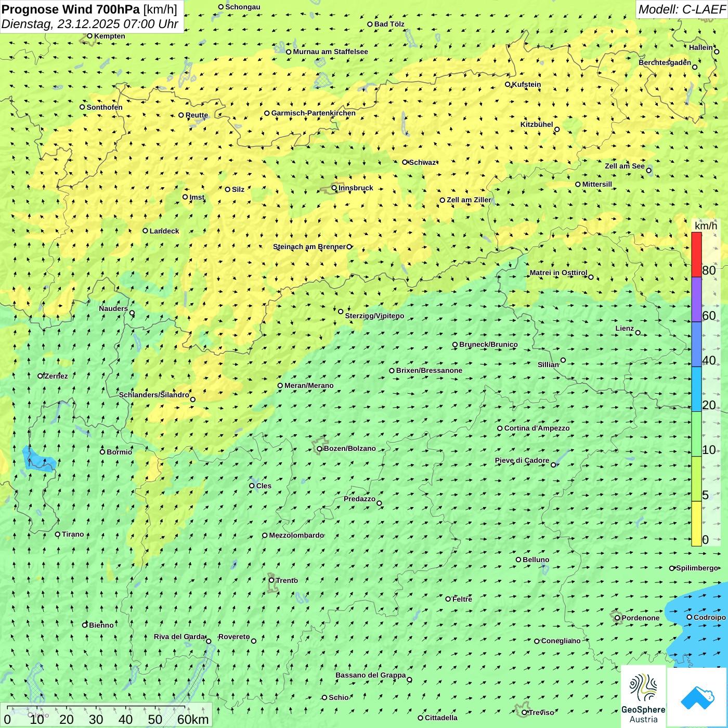The width and height of the screenshot is (728, 728).
Task: Click the GeoSphere Austria logo
Action: (x=643, y=696)
